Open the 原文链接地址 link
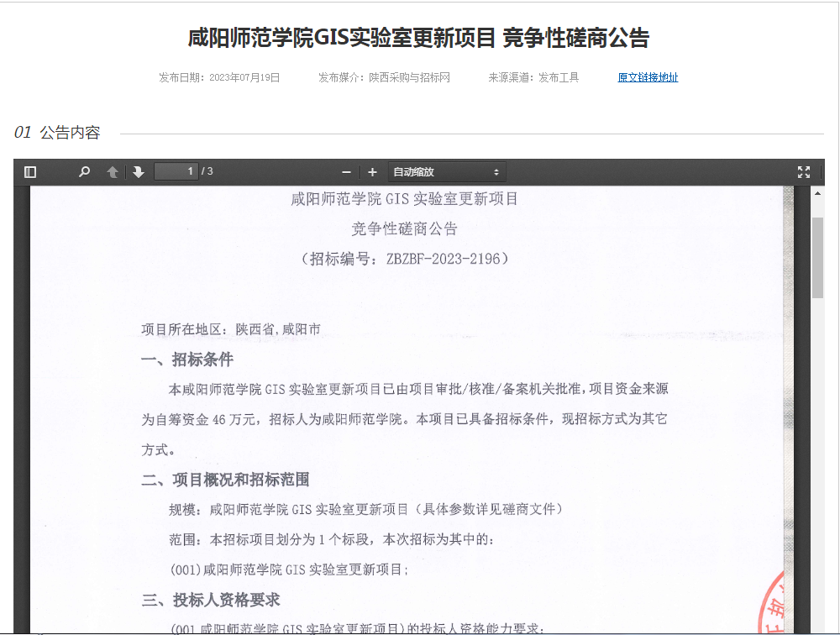This screenshot has width=840, height=635. (648, 77)
